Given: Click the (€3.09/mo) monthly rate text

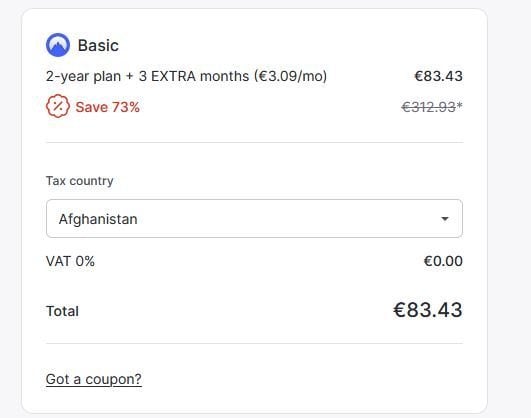Looking at the screenshot, I should pyautogui.click(x=291, y=76).
